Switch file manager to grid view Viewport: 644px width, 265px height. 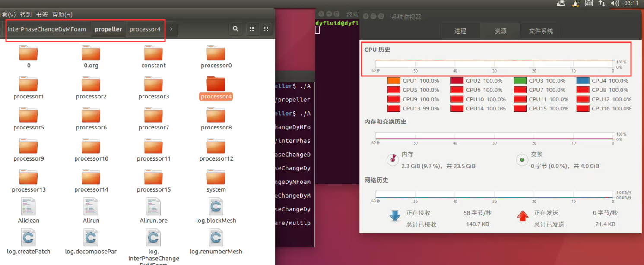click(x=266, y=29)
